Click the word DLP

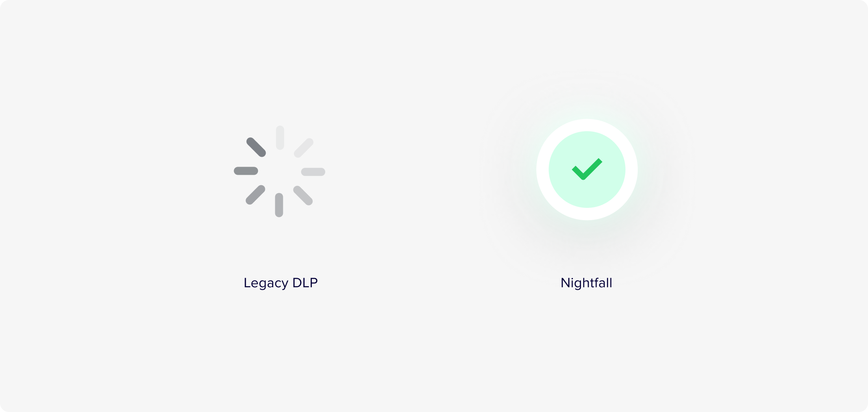[x=305, y=283]
